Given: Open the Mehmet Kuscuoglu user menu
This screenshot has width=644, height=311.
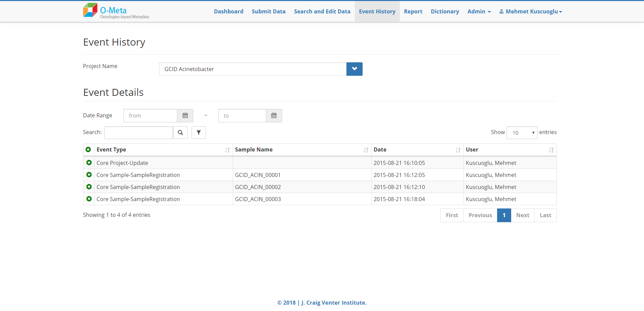Looking at the screenshot, I should click(531, 11).
